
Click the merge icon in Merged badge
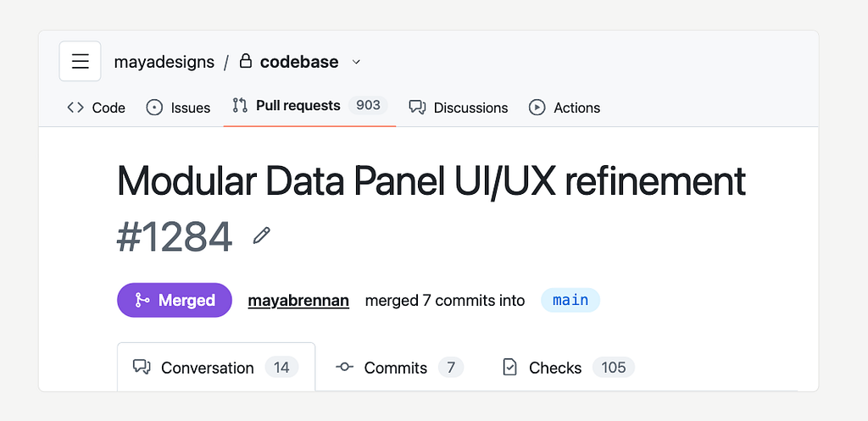(142, 300)
